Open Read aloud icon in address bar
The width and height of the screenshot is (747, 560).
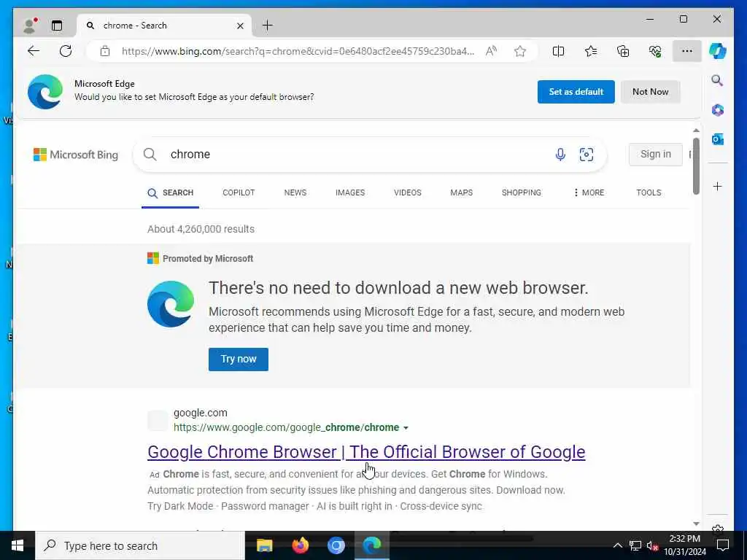pyautogui.click(x=491, y=51)
